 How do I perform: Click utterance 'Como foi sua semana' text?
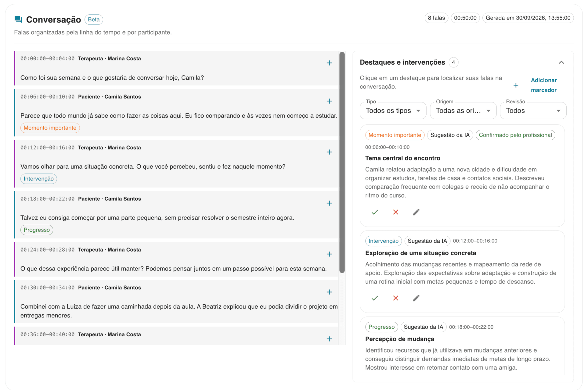[x=112, y=78]
